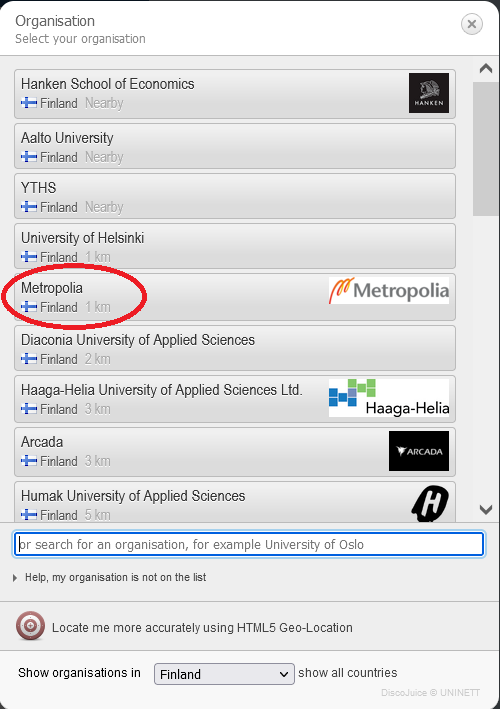Click the Finland flag beside Aalto University
This screenshot has height=709, width=500.
tap(29, 157)
